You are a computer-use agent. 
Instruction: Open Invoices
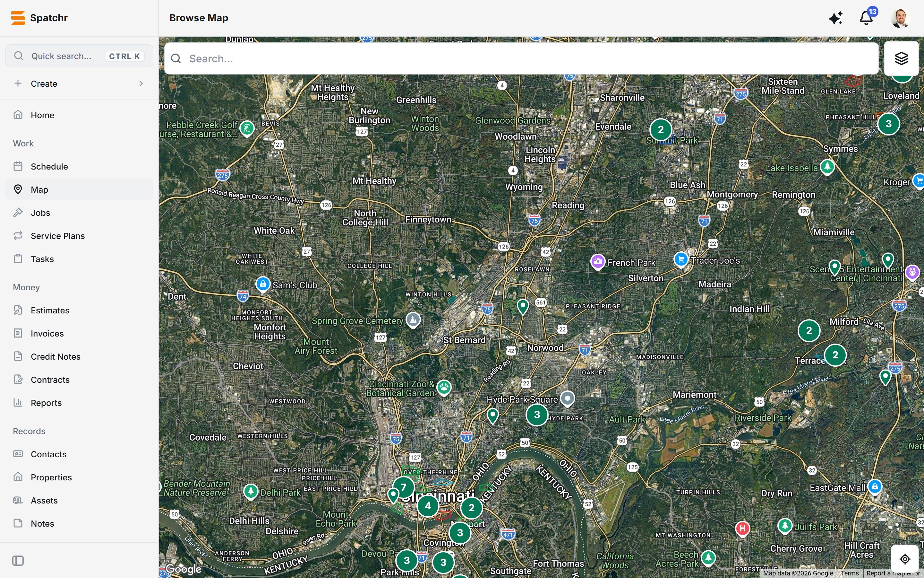[x=79, y=334]
